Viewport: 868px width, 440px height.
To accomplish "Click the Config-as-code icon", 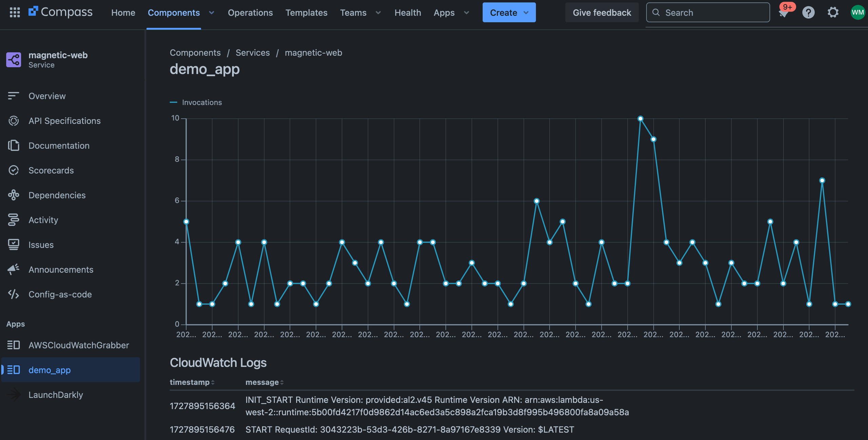I will coord(14,294).
